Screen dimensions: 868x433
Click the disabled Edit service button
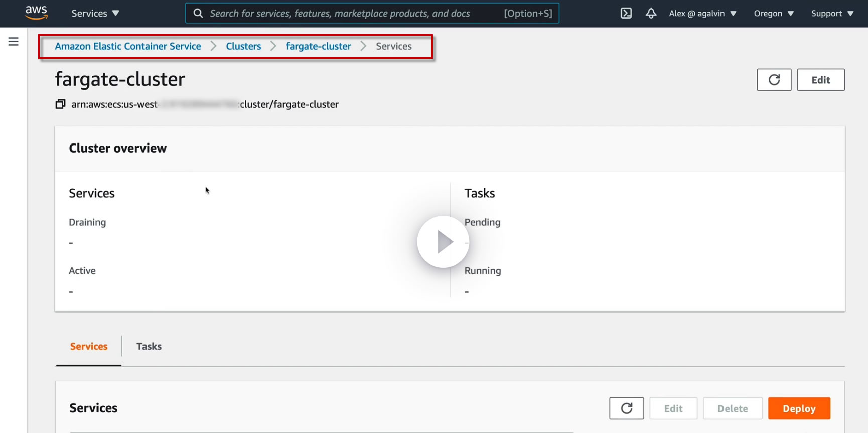pos(673,408)
